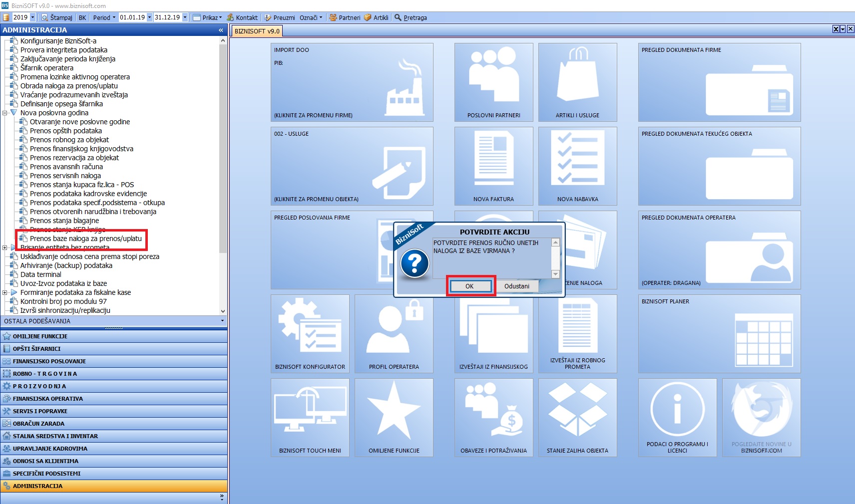
Task: Click the Štampaj toolbar button
Action: point(57,17)
